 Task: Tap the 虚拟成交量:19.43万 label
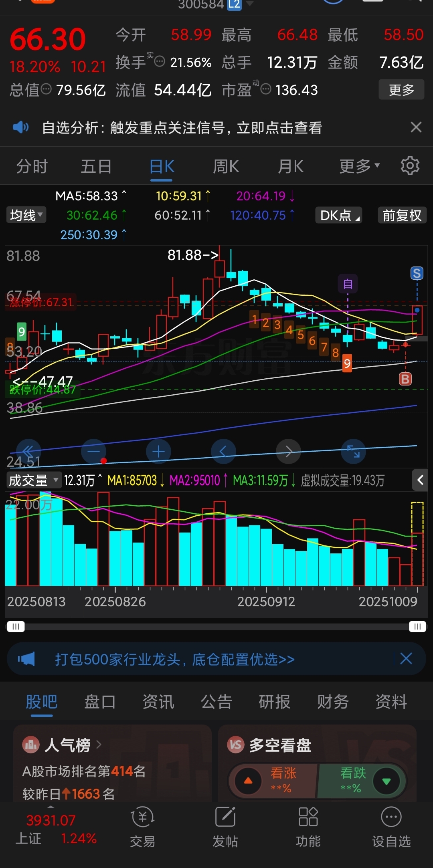click(343, 480)
